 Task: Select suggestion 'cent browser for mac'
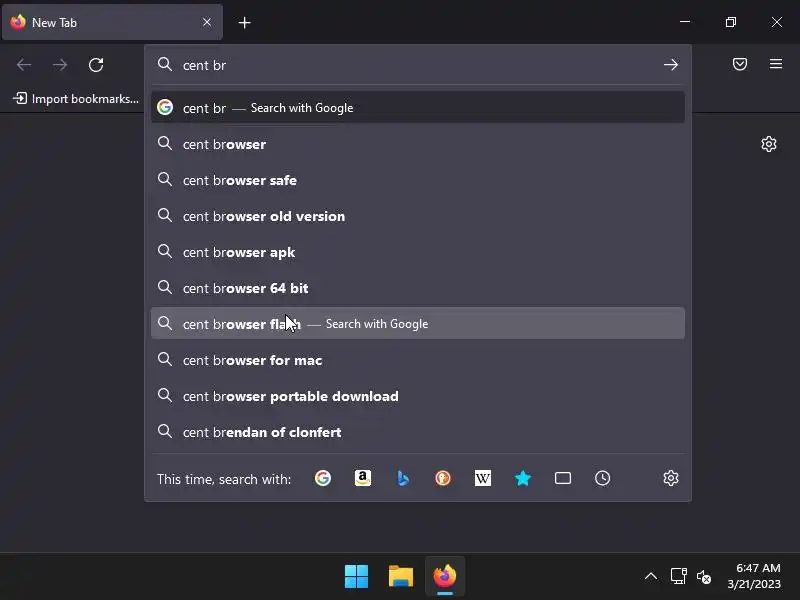click(417, 360)
